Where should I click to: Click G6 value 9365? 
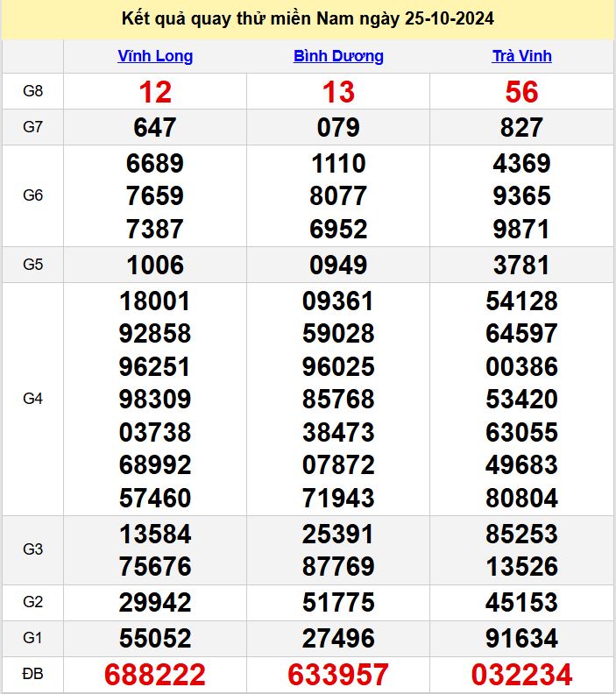(x=521, y=196)
